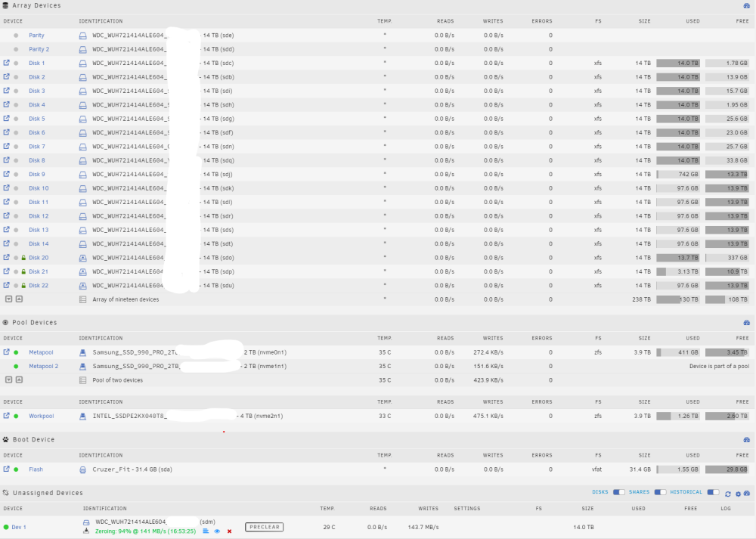Preview preclear progress with the eye icon
Viewport: 756px width, 539px height.
point(217,531)
